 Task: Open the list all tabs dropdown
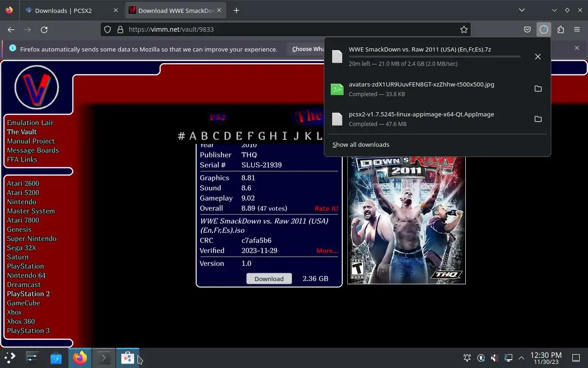pos(521,10)
